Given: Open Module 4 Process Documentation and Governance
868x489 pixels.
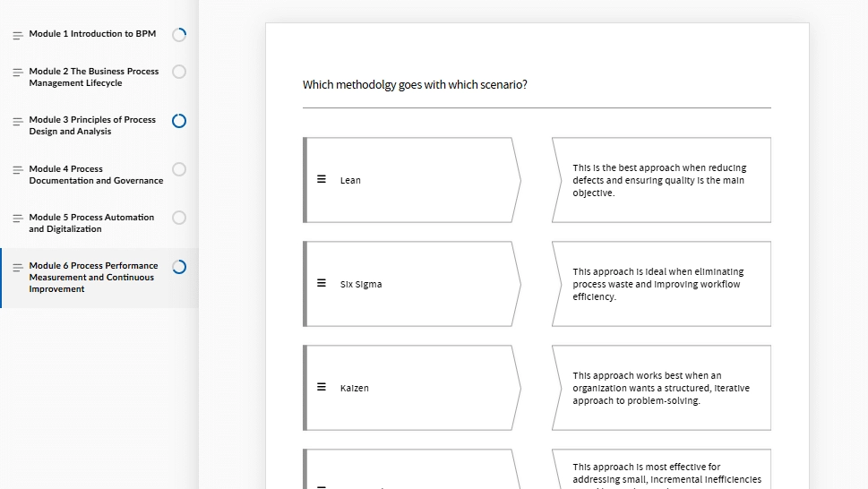Looking at the screenshot, I should [97, 175].
